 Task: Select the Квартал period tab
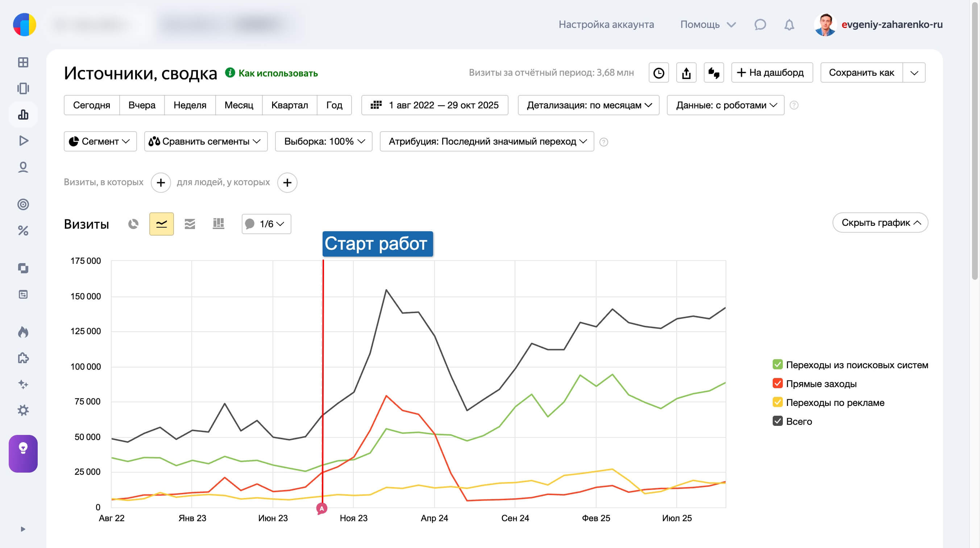[x=289, y=105]
